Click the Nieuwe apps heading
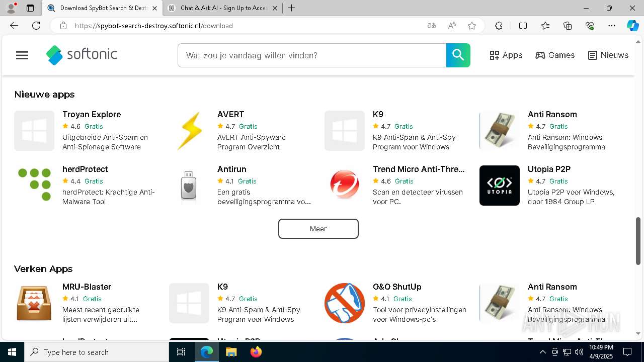The width and height of the screenshot is (644, 362). 44,94
